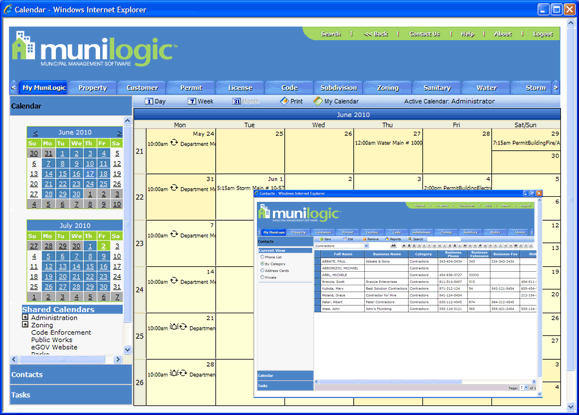Click Internet Explorer icon in Calendar title bar

[8, 9]
